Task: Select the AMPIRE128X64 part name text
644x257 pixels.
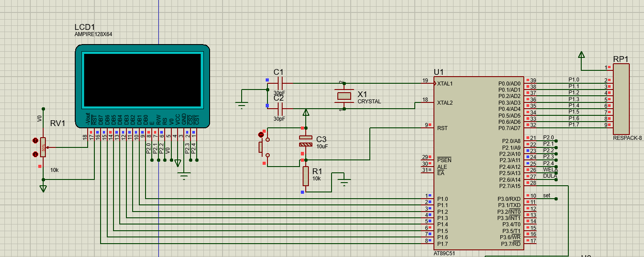Action: pyautogui.click(x=93, y=34)
